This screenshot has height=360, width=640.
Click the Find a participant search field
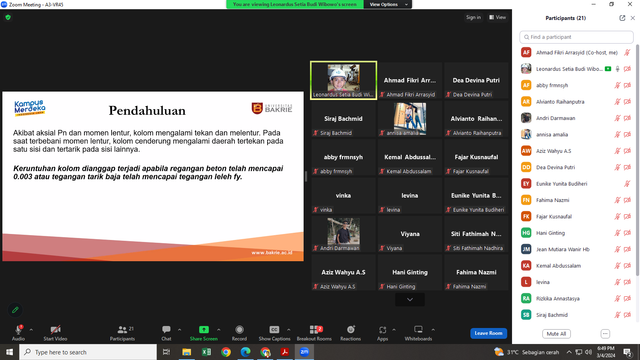pyautogui.click(x=576, y=37)
